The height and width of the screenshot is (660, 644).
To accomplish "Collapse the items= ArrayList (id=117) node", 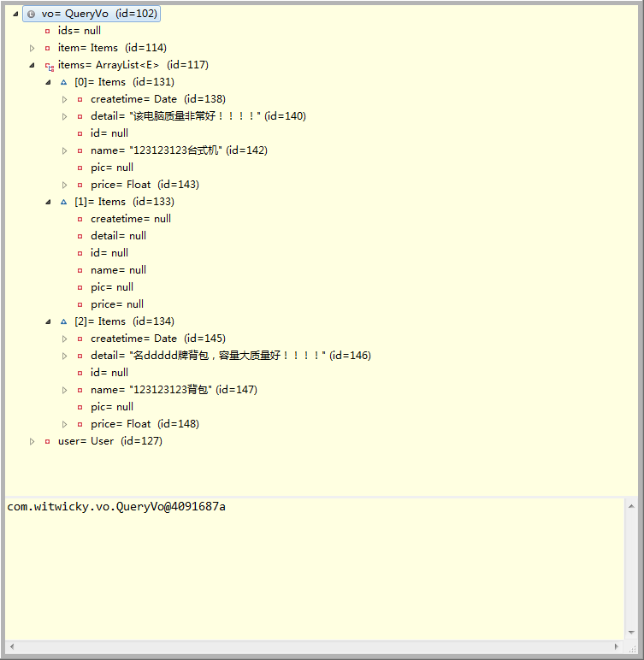I will click(x=32, y=65).
